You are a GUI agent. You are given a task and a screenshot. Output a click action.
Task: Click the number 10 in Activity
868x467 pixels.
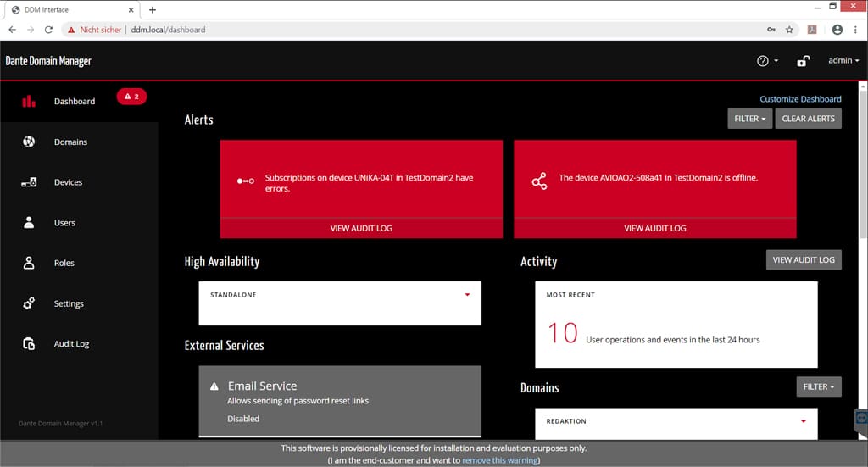pos(563,333)
